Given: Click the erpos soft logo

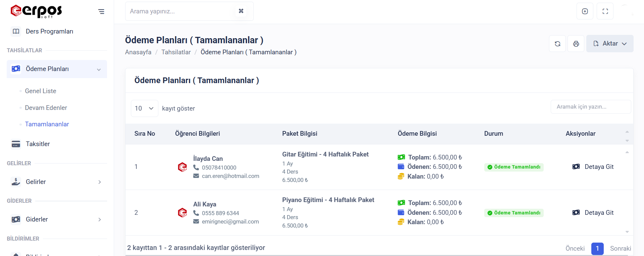Looking at the screenshot, I should pos(36,11).
